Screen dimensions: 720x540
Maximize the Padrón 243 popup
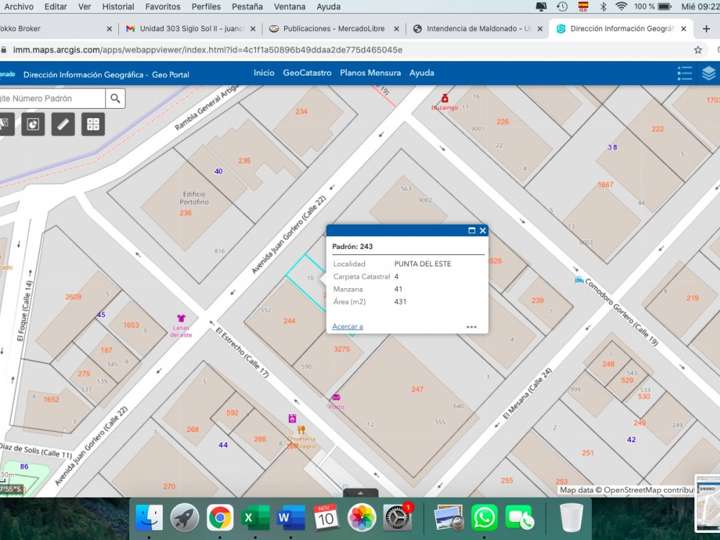pos(472,230)
